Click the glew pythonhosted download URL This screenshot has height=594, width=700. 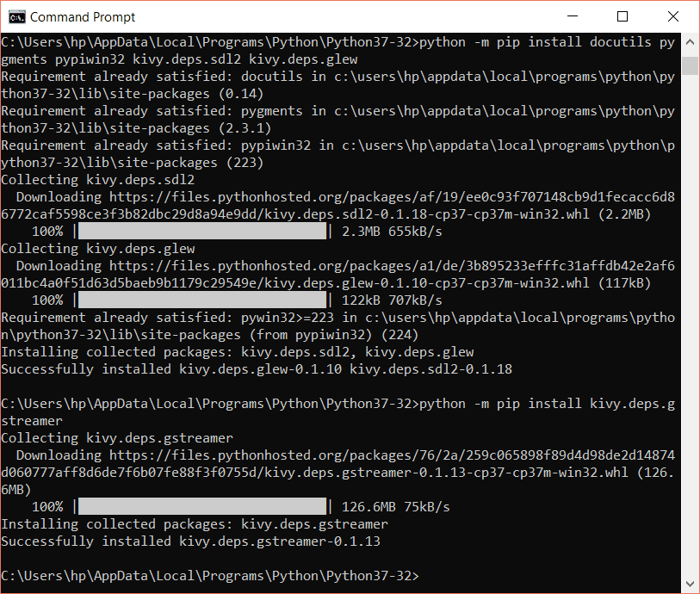338,275
